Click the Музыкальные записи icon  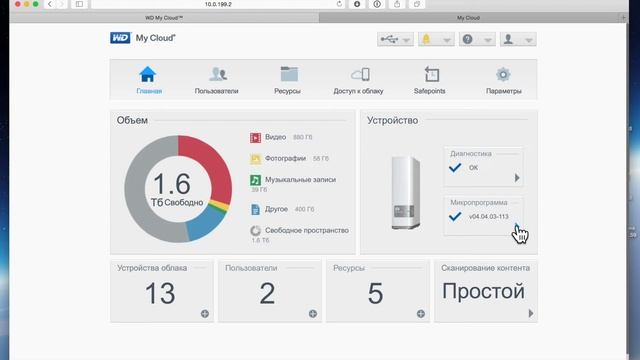coord(256,180)
